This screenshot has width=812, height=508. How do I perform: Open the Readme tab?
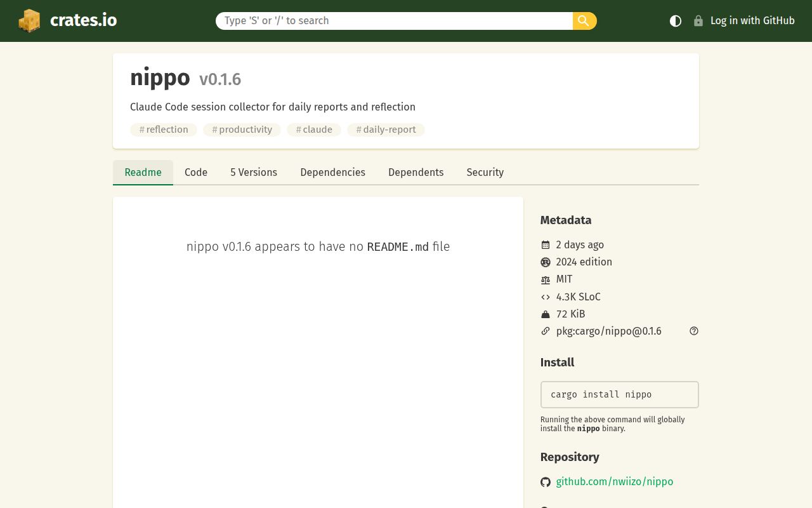[x=143, y=172]
